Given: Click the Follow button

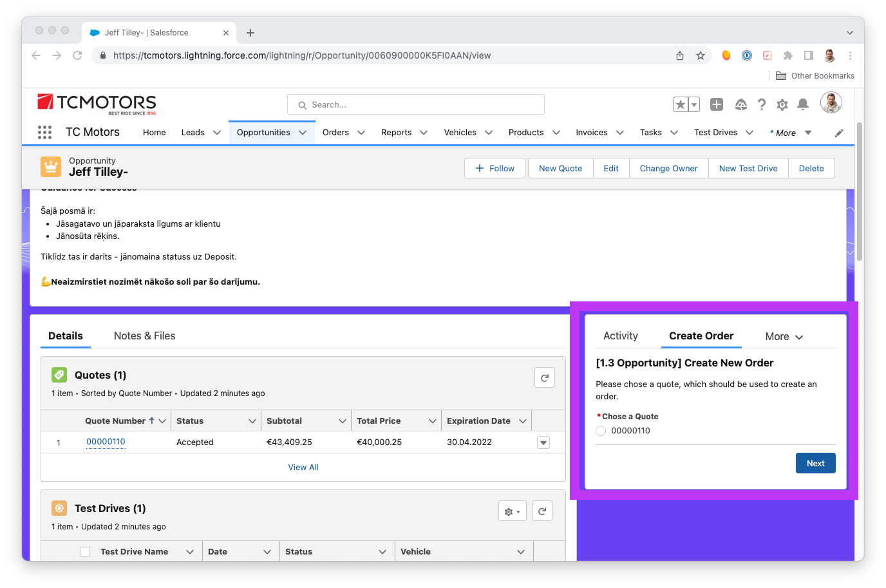Looking at the screenshot, I should point(495,168).
